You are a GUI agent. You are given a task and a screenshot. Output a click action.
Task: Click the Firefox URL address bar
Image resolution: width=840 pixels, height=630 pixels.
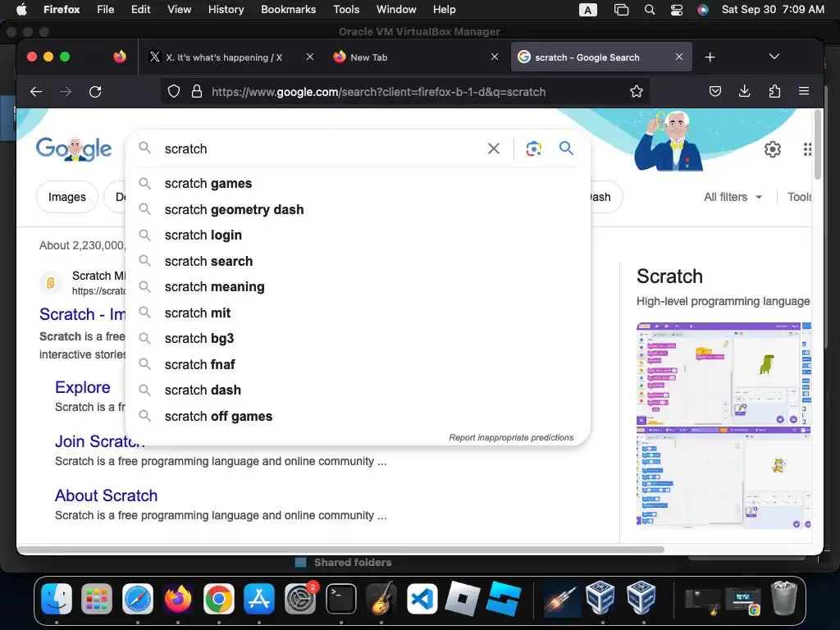(405, 92)
